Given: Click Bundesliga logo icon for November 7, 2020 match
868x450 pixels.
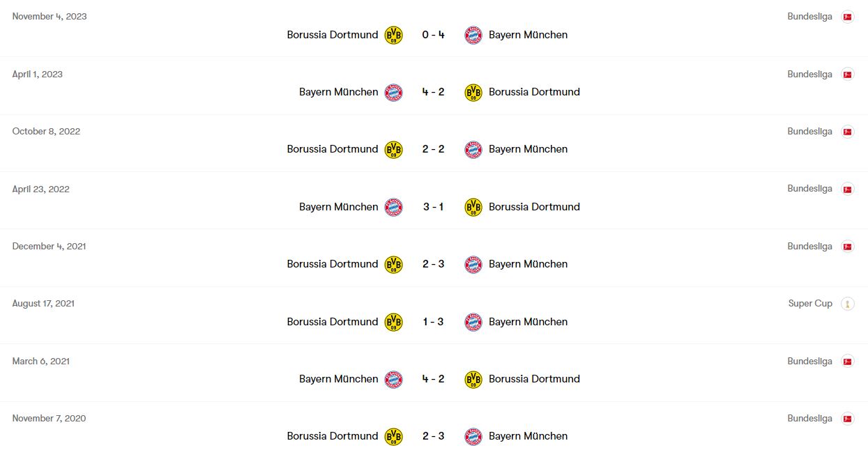Looking at the screenshot, I should [x=848, y=419].
